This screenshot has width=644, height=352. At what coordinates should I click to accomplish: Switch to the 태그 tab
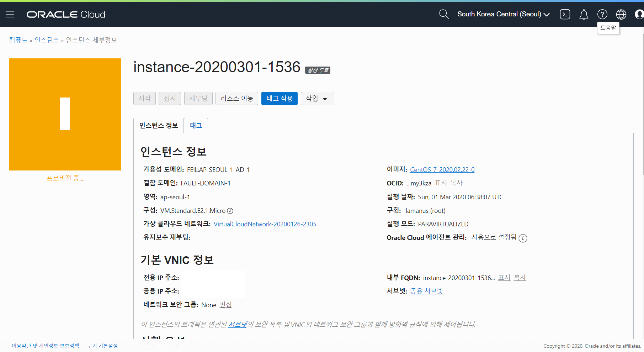click(196, 126)
